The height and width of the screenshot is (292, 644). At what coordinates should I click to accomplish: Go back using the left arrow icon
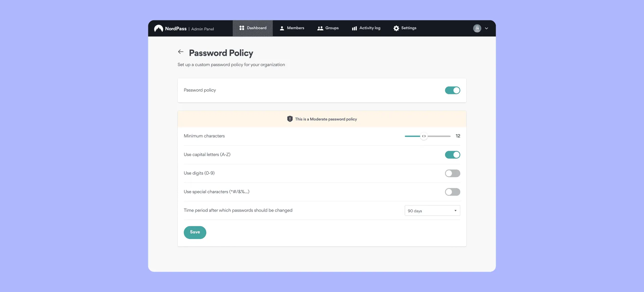(x=181, y=52)
